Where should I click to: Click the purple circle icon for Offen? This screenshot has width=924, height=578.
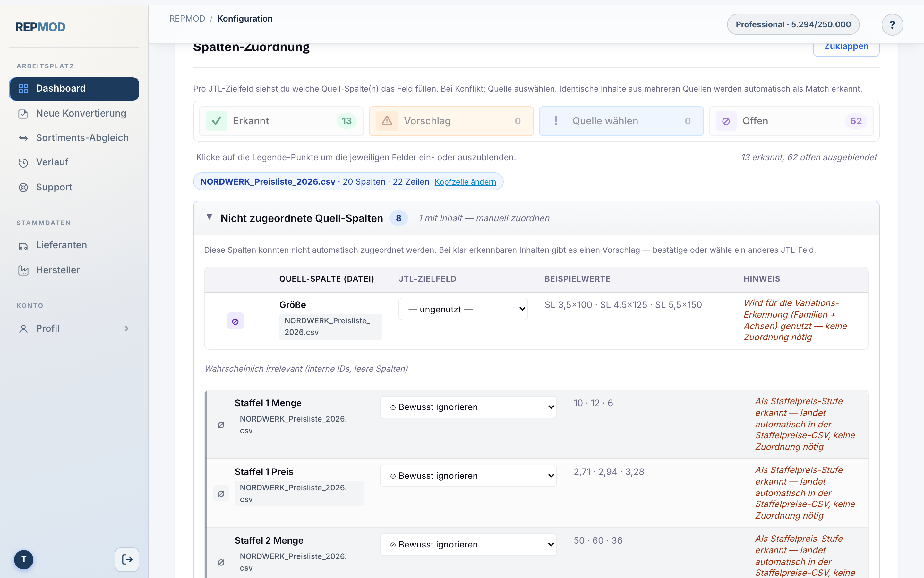click(726, 121)
